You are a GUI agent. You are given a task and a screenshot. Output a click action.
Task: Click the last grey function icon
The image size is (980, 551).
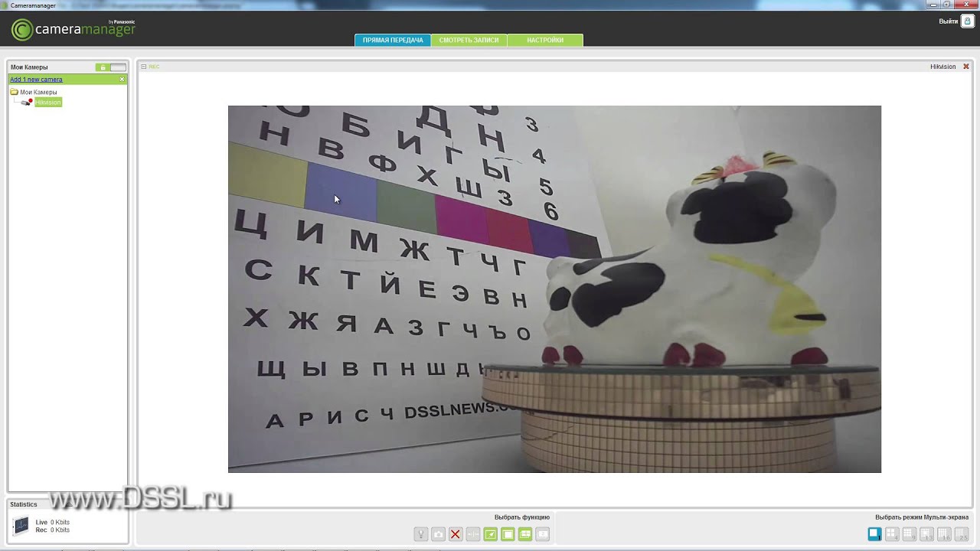(543, 534)
